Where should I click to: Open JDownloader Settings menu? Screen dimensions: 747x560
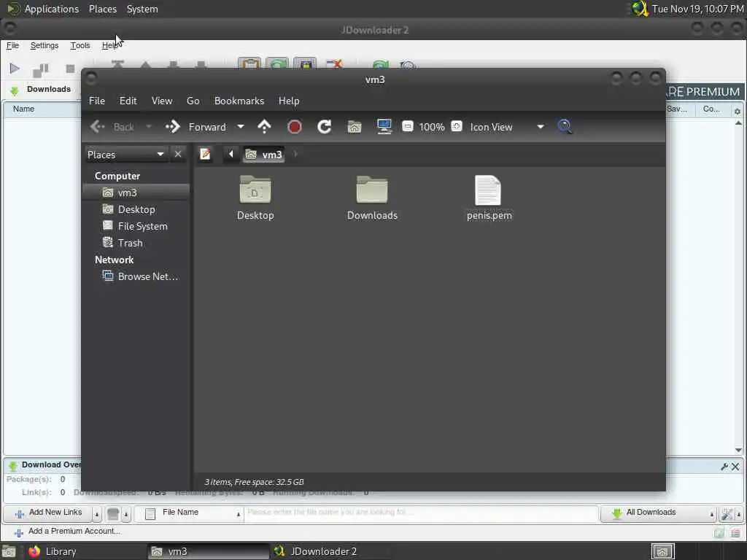44,45
